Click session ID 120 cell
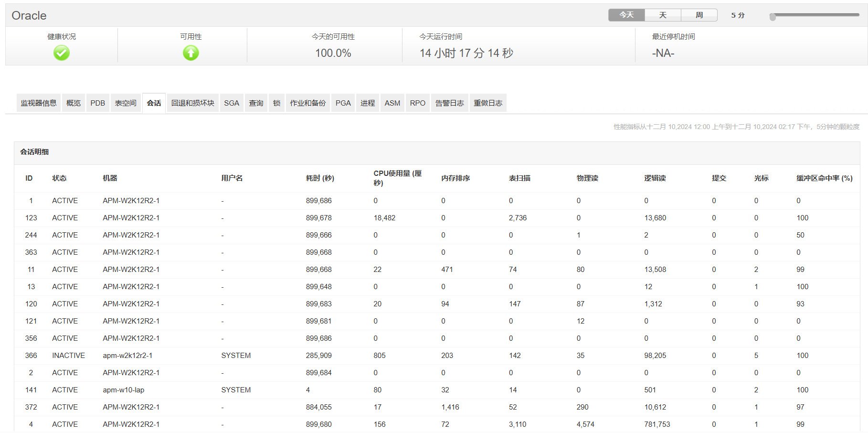The width and height of the screenshot is (868, 433). [x=31, y=304]
